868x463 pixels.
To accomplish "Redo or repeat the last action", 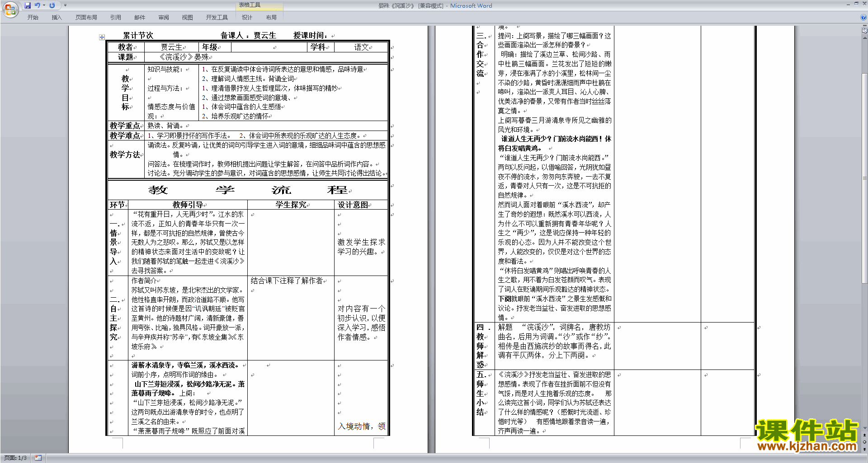I will 52,5.
